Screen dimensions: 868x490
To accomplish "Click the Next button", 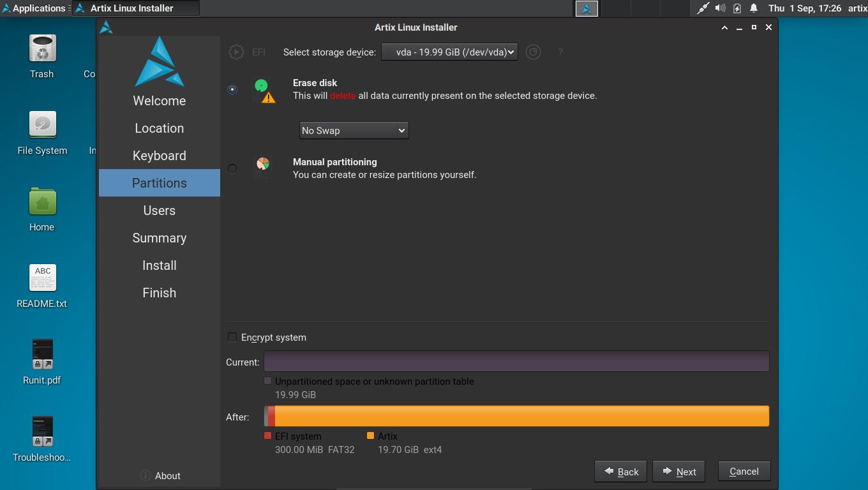I will point(678,471).
